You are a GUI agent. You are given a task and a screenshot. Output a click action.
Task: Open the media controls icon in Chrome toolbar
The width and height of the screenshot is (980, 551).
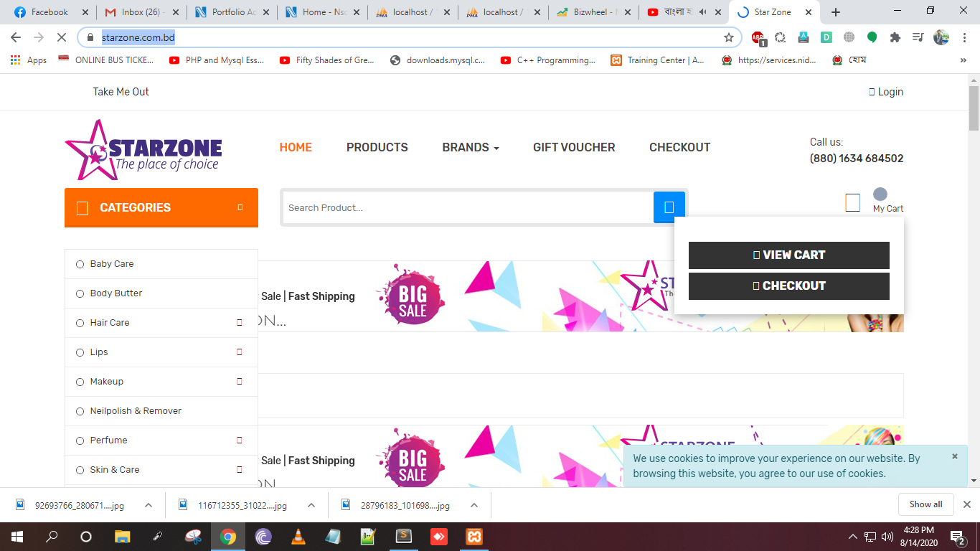918,37
